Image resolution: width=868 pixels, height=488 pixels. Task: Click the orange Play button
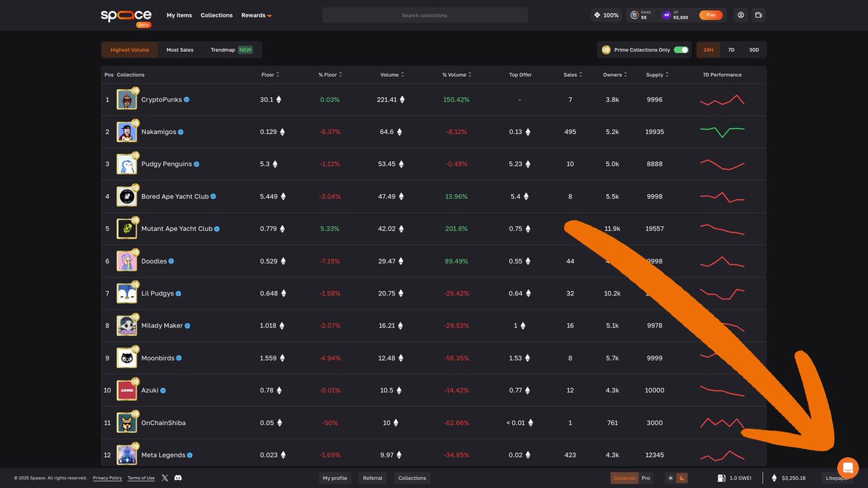pos(710,15)
